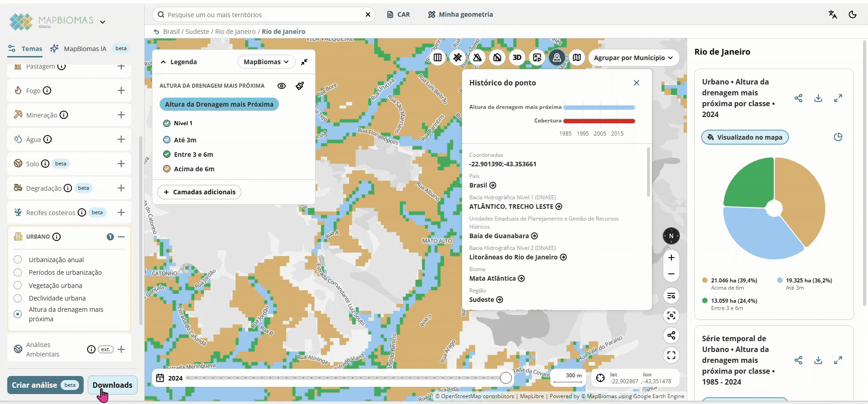Switch chart type with the pie icon
868x404 pixels.
tap(838, 137)
